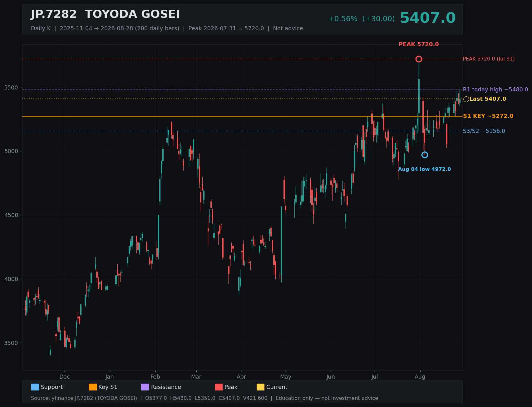Viewport: 532px width, 407px height.
Task: Click the "Support" legend text
Action: (x=52, y=387)
